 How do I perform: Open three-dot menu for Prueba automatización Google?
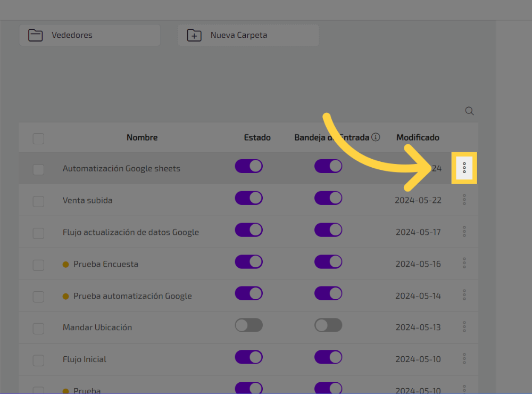pos(464,295)
